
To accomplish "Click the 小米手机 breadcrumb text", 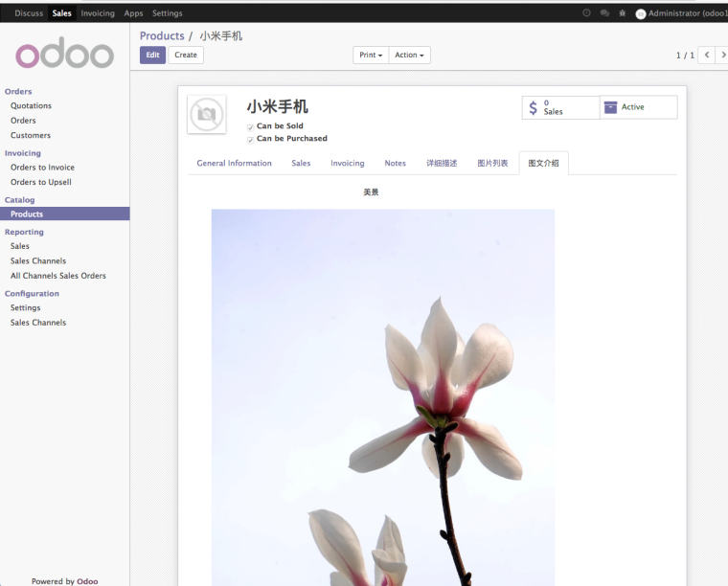I will click(221, 35).
